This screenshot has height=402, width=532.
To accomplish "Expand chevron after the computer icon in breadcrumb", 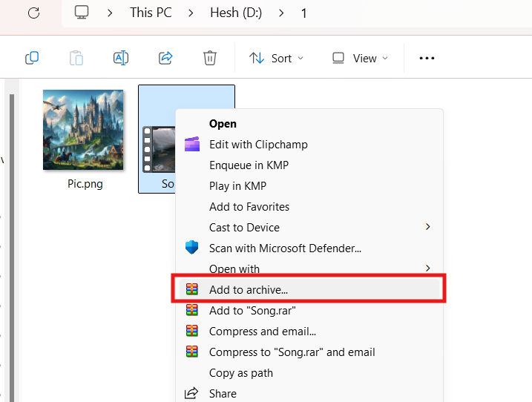I will [110, 13].
